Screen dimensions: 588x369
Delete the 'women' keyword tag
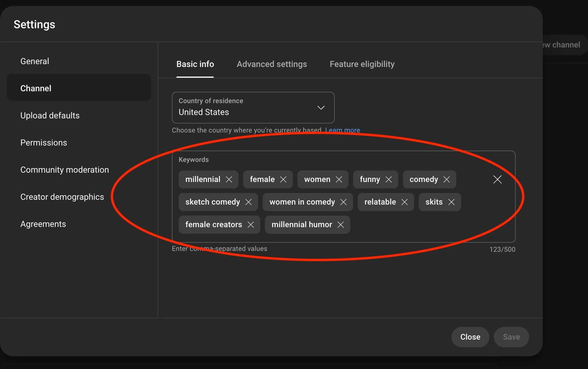point(339,179)
